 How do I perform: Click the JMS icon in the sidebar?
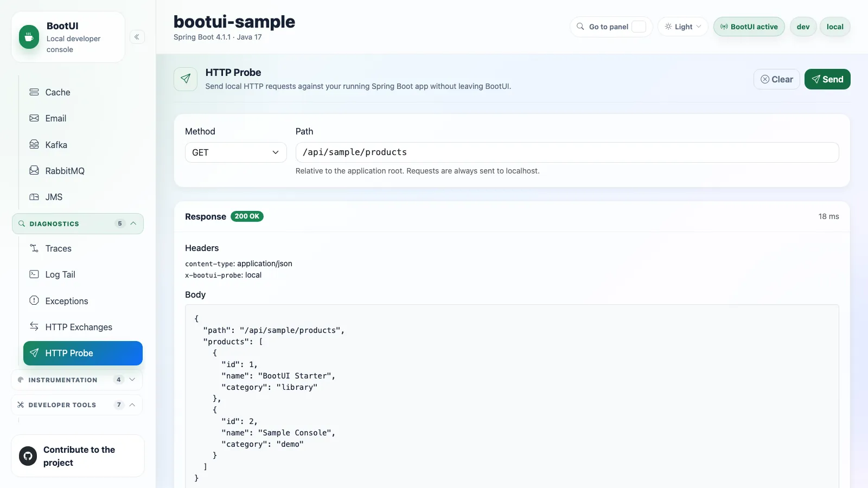(x=34, y=197)
